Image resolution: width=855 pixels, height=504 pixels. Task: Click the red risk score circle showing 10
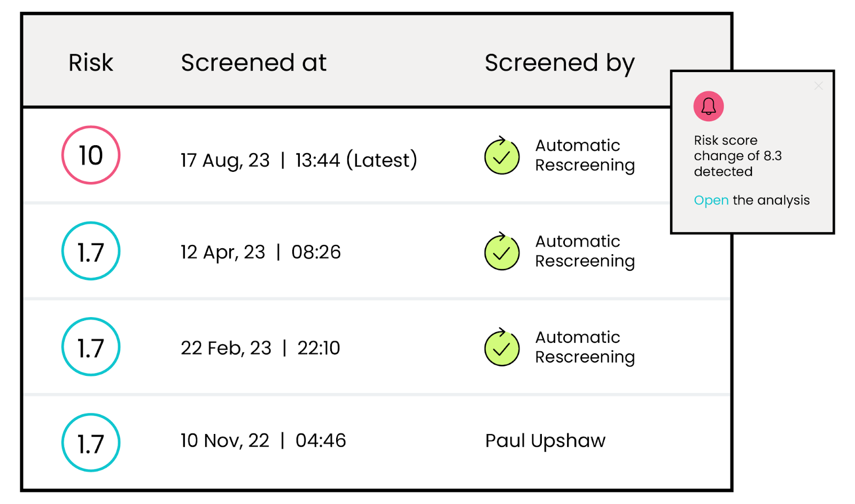[x=90, y=155]
